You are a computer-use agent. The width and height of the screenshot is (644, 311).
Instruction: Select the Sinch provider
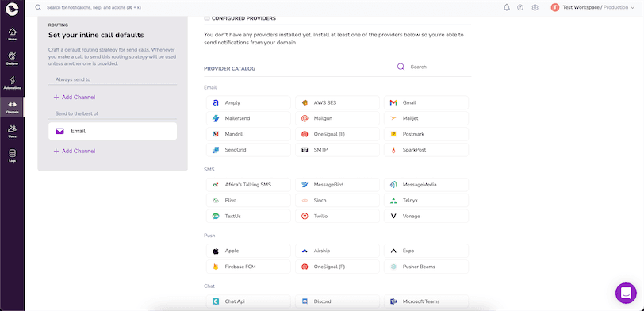tap(338, 201)
